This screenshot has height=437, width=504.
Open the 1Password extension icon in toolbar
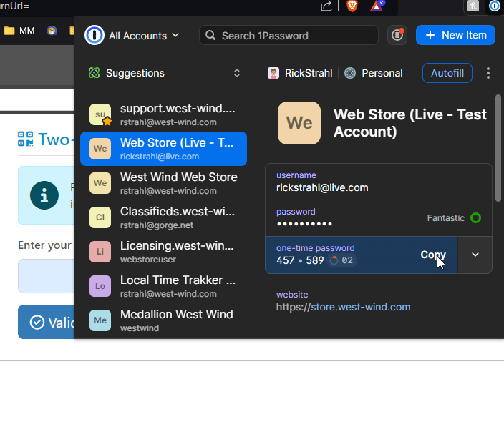click(x=494, y=6)
